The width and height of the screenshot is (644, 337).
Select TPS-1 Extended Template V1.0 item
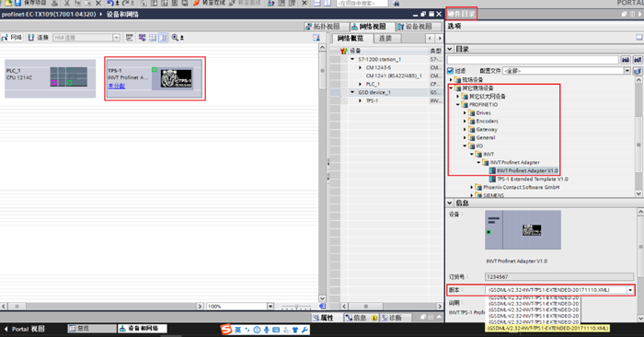tap(533, 179)
